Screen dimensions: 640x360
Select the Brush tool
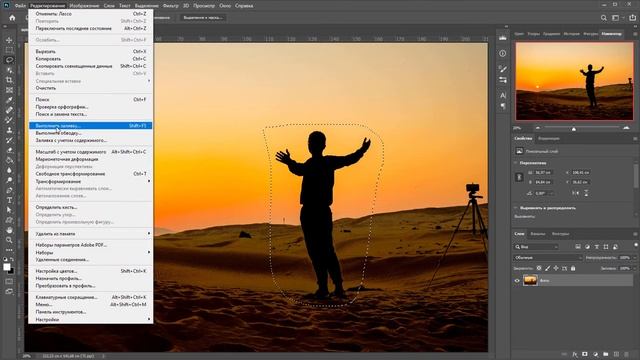click(9, 120)
